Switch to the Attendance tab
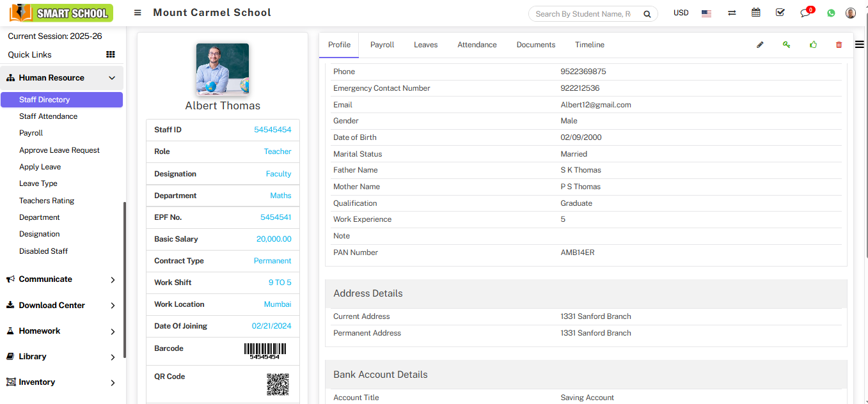Screen dimensions: 868x404 pos(477,45)
